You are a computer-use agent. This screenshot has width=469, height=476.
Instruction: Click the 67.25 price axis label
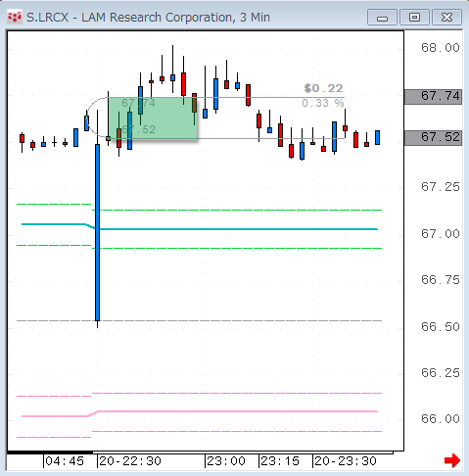440,187
